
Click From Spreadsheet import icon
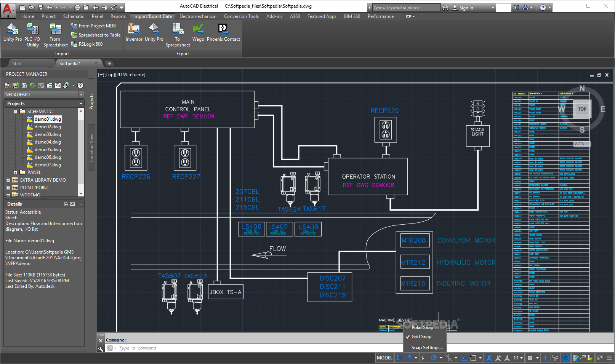pyautogui.click(x=55, y=29)
